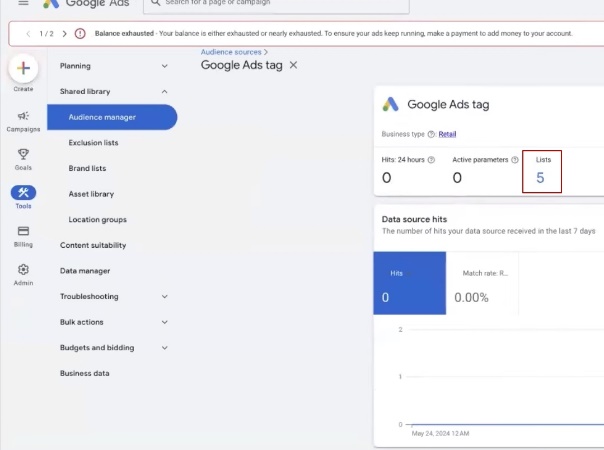
Task: Expand the Bulk actions section
Action: point(165,322)
